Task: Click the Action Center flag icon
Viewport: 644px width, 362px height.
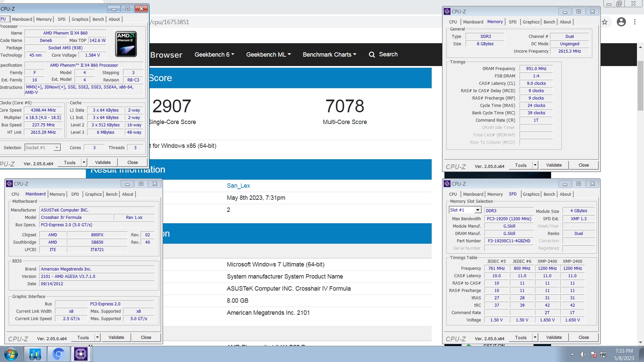Action: coord(593,354)
